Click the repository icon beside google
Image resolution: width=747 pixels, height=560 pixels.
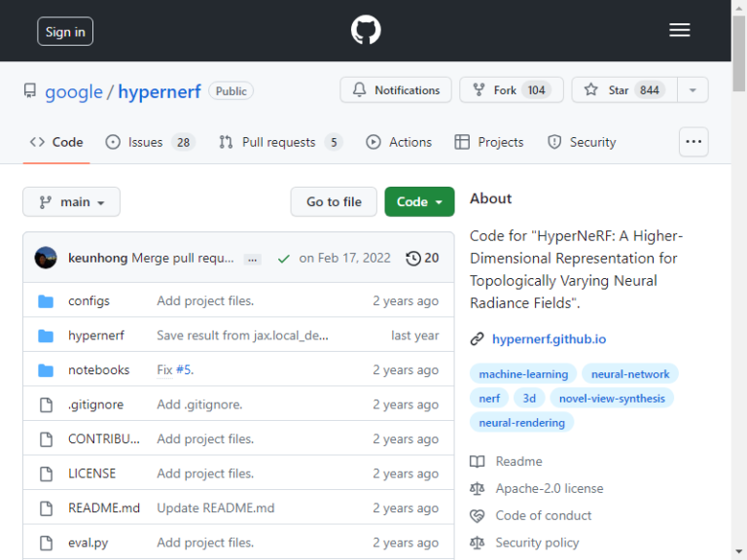tap(30, 90)
